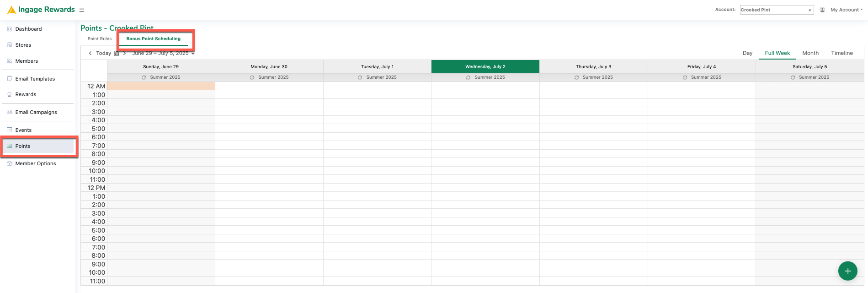The width and height of the screenshot is (868, 293).
Task: Switch to the Day view
Action: [x=747, y=53]
